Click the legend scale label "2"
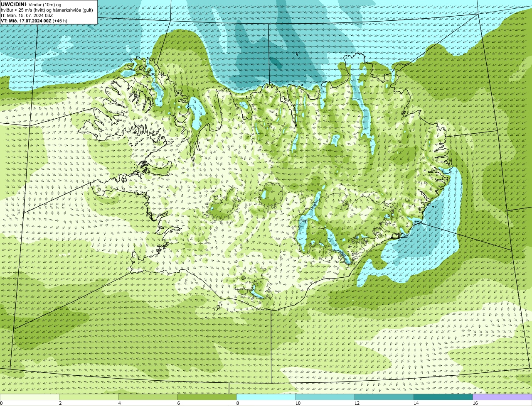532x406 pixels. coord(60,403)
